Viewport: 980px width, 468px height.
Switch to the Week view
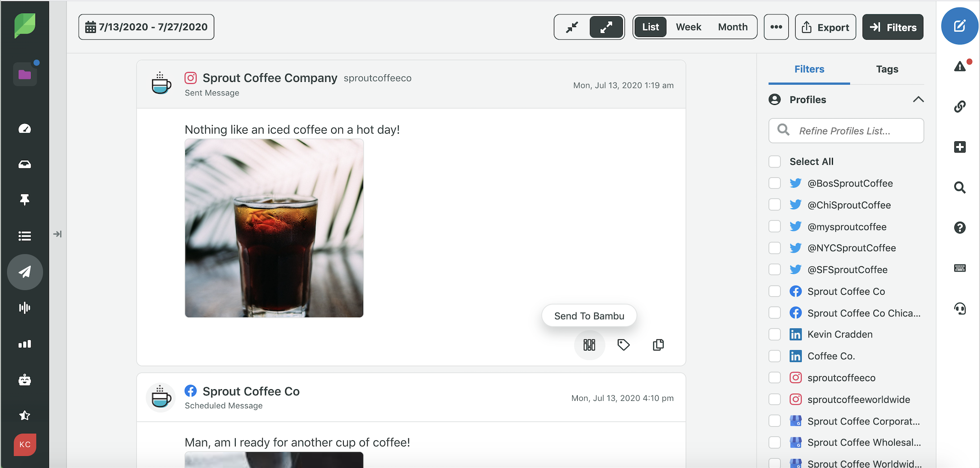[x=688, y=27]
